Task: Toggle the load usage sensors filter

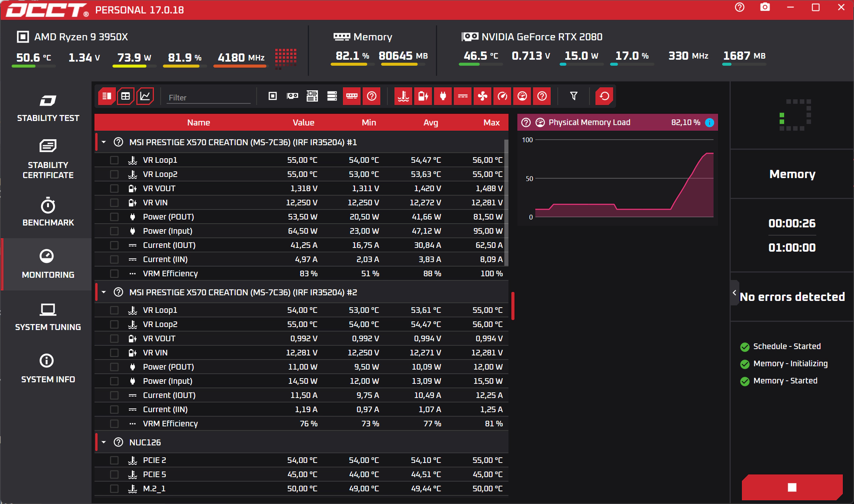Action: (522, 96)
